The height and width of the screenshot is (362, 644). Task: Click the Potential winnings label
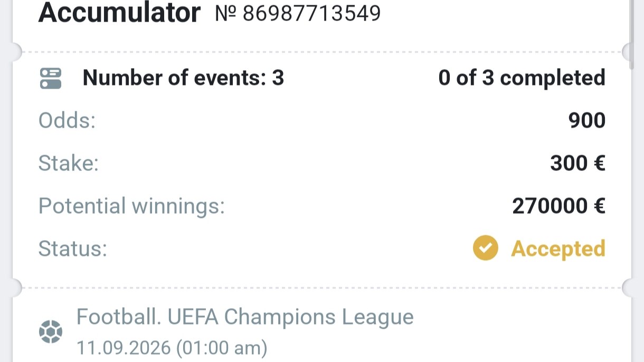131,206
